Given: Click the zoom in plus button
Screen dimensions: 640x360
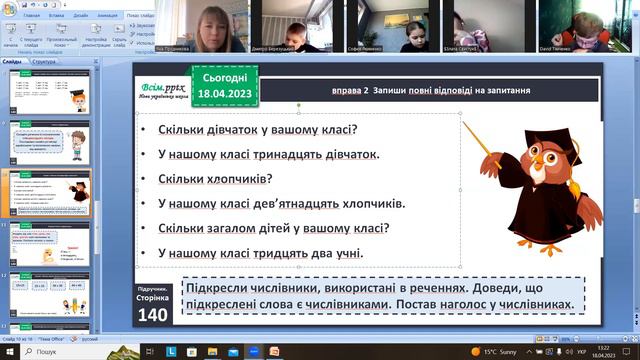Looking at the screenshot, I should click(x=625, y=339).
